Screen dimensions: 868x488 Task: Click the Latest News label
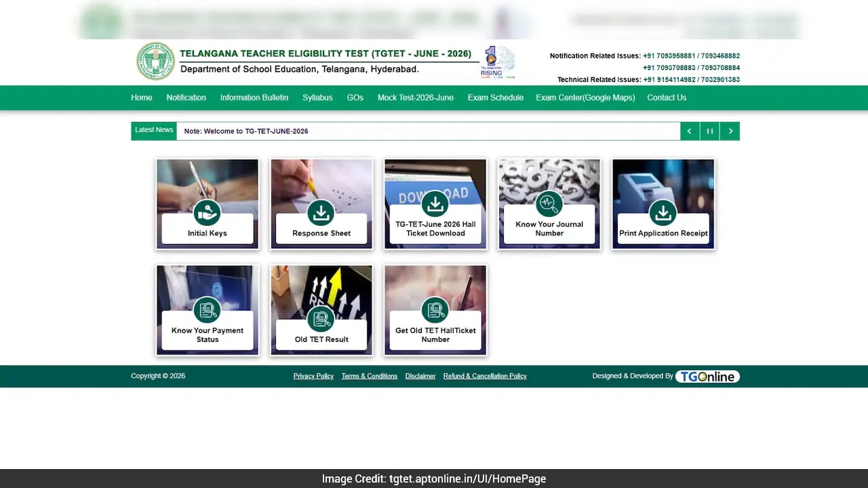tap(154, 130)
